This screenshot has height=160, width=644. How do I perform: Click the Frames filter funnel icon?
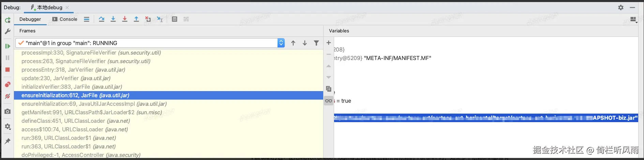pos(316,43)
